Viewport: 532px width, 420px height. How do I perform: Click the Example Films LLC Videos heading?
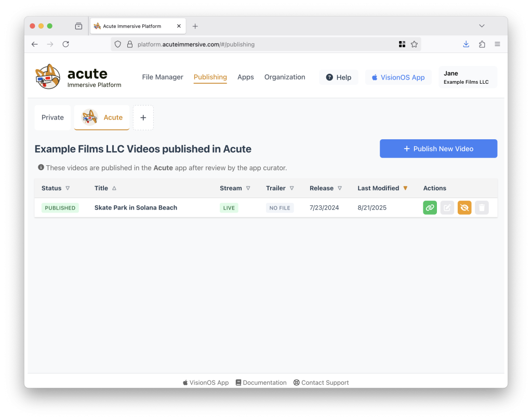[143, 149]
